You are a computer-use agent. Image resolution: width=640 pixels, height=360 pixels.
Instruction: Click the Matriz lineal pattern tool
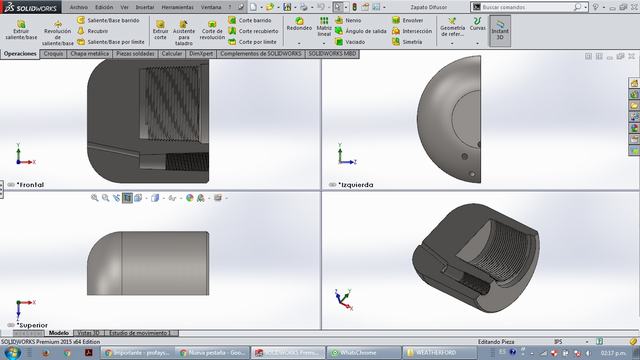[324, 27]
